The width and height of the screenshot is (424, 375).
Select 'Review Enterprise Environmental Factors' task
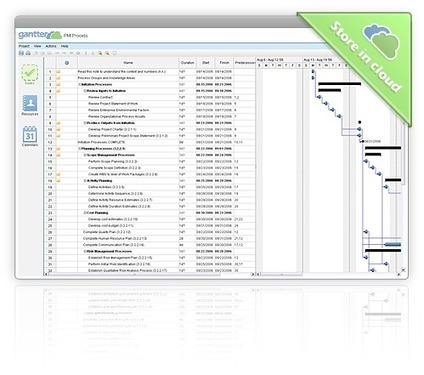point(119,110)
